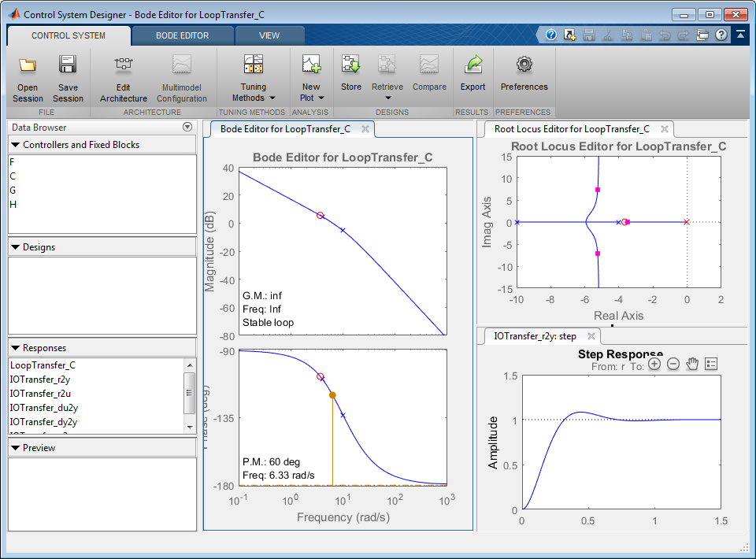Viewport: 756px width, 559px height.
Task: Store the current design
Action: coord(350,75)
